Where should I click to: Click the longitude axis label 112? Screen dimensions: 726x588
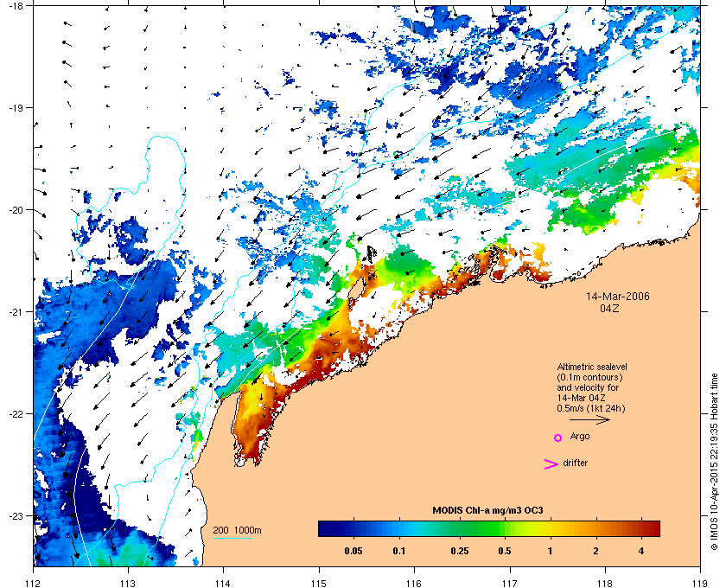point(34,583)
